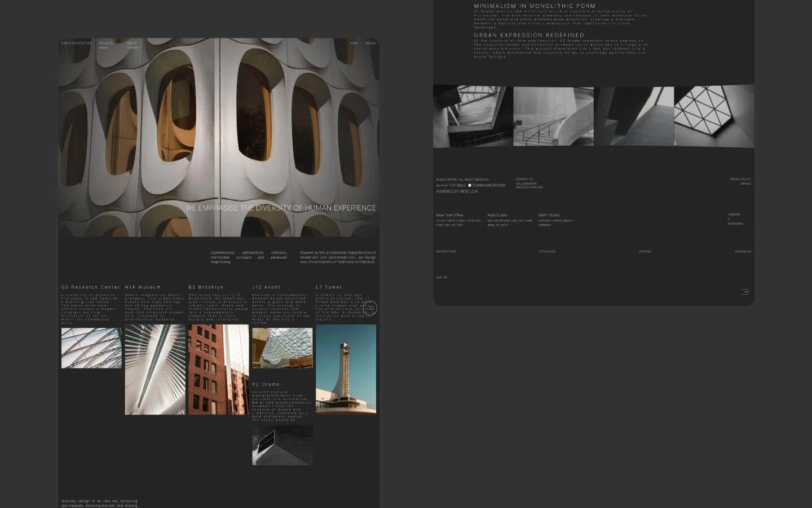Select the J12 Avant glass dome thumbnail

coord(282,348)
